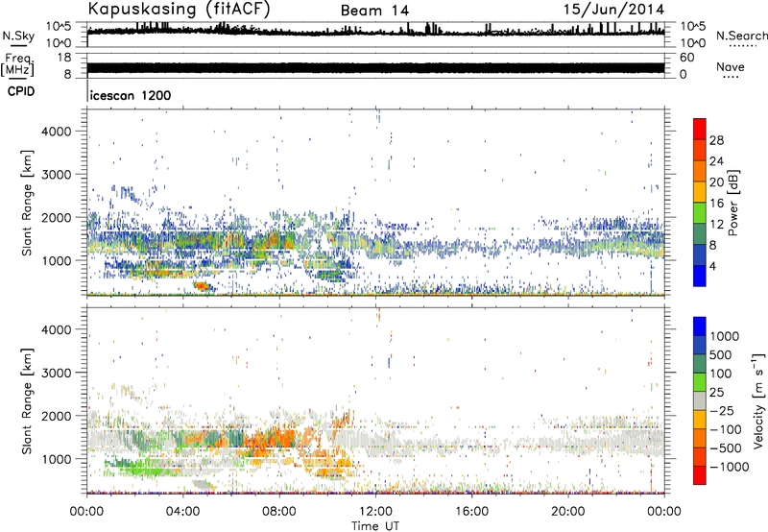The height and width of the screenshot is (532, 768).
Task: Pick the light green 12–16 dB Power swatch
Action: (700, 212)
